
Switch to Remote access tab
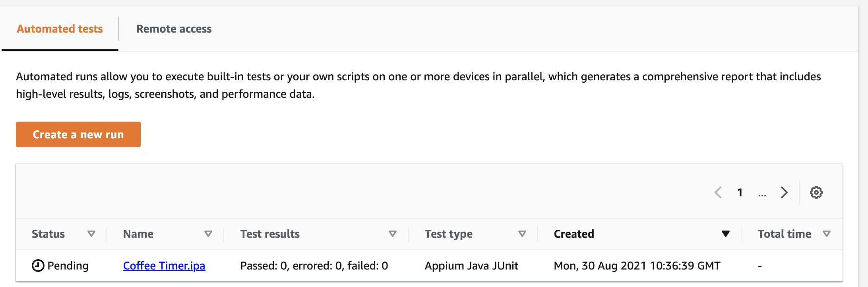tap(174, 29)
